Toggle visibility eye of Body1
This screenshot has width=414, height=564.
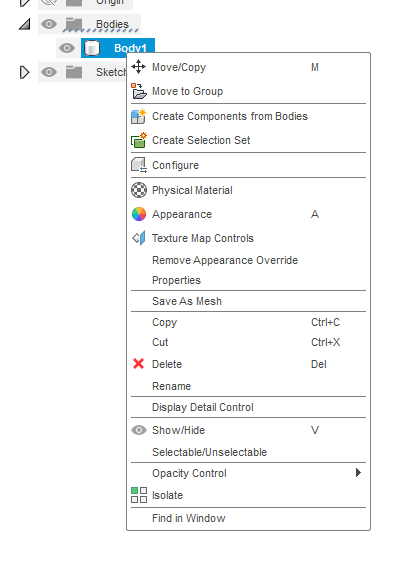point(67,48)
